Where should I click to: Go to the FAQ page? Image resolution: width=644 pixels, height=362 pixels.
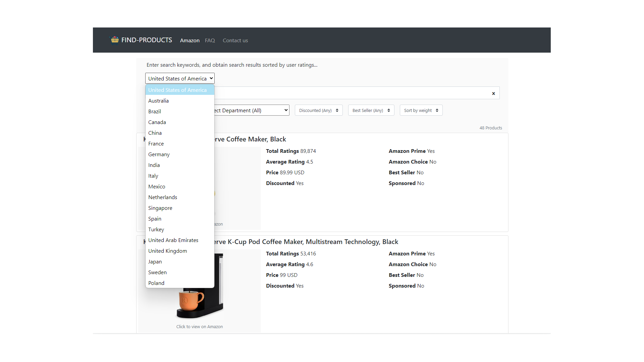tap(210, 40)
